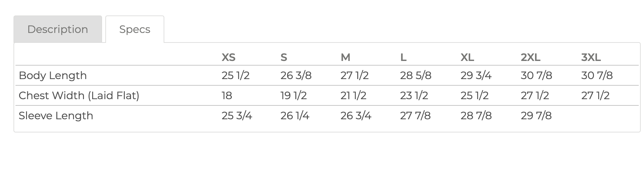Switch to the Description tab
Screen dimensions: 644x170
pyautogui.click(x=58, y=29)
